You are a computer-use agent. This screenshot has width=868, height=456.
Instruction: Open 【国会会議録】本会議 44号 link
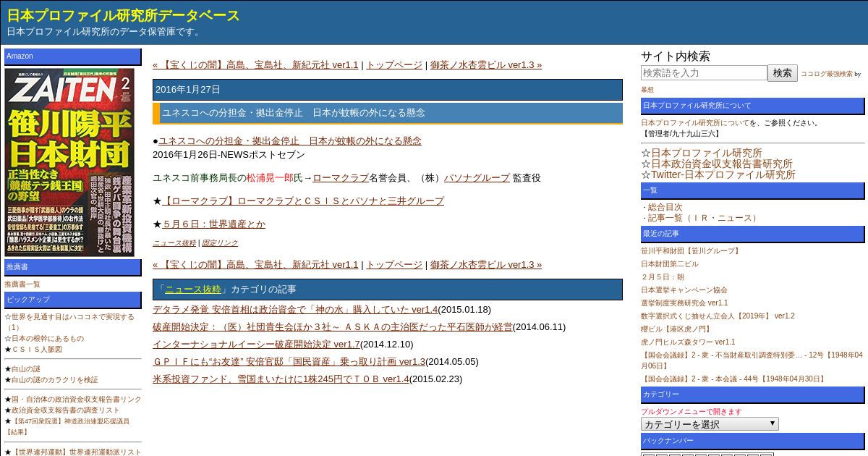click(734, 379)
